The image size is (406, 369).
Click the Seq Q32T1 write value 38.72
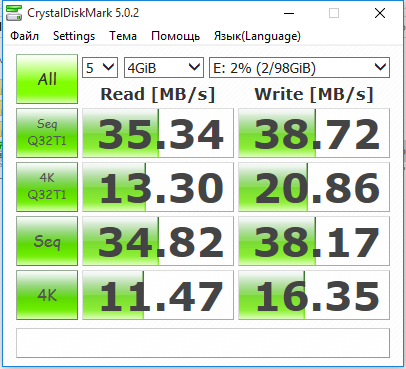[x=314, y=133]
